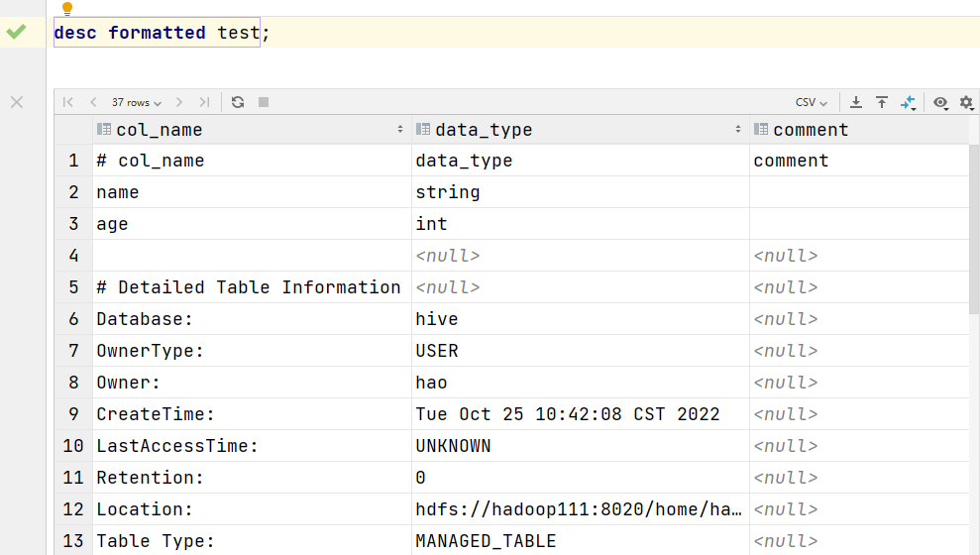Image resolution: width=980 pixels, height=555 pixels.
Task: Click the import upload arrow icon
Action: pos(882,102)
